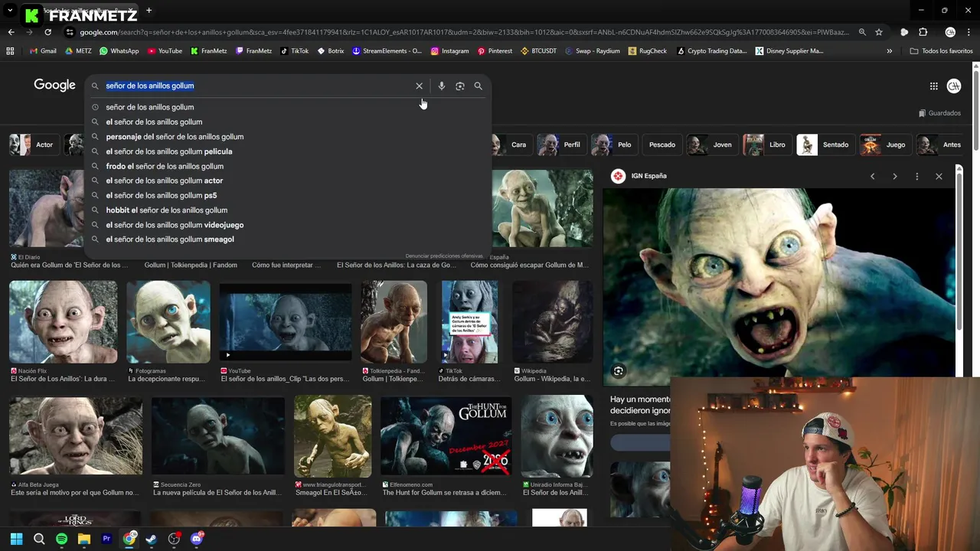The image size is (980, 551).
Task: Choose suggestion ending in 'gollum videojuego'
Action: [288, 225]
